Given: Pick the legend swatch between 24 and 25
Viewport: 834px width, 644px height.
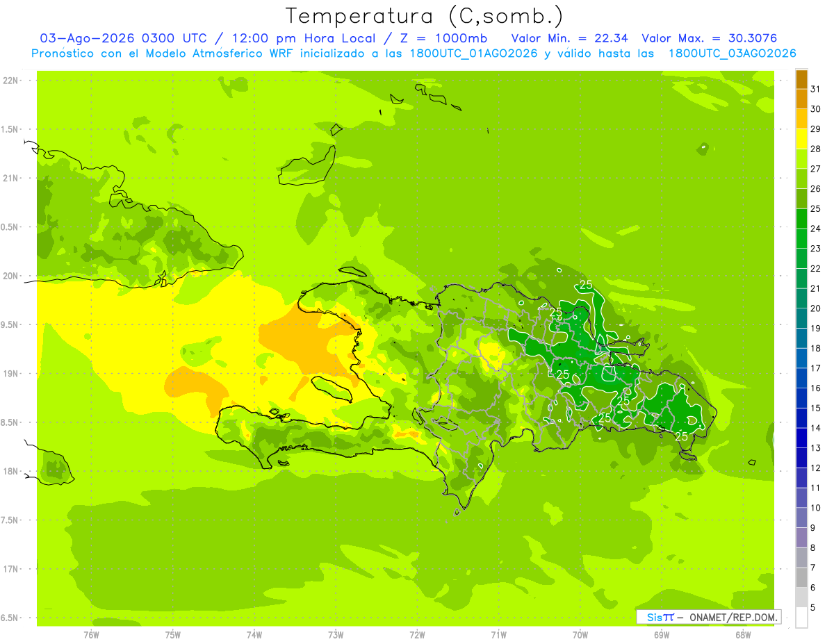Looking at the screenshot, I should [x=801, y=219].
